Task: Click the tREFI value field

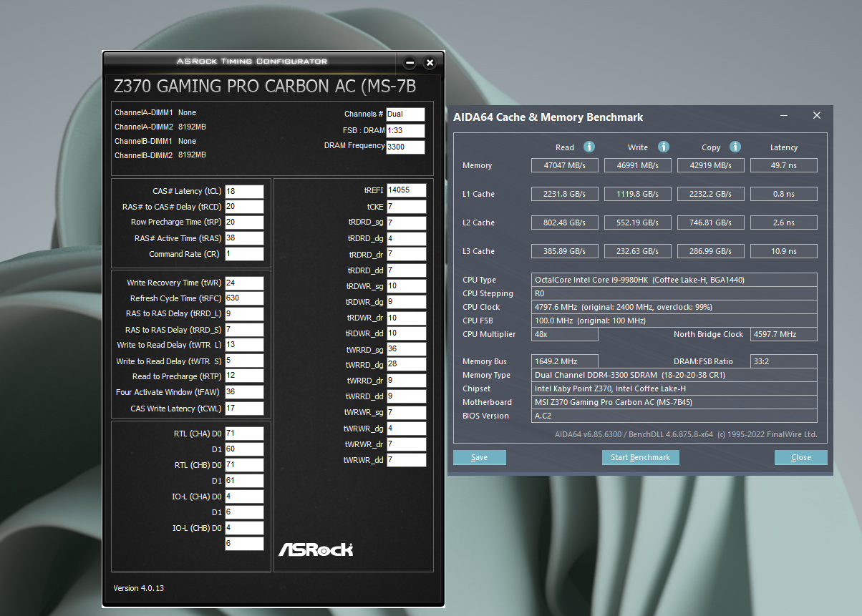Action: (x=406, y=190)
